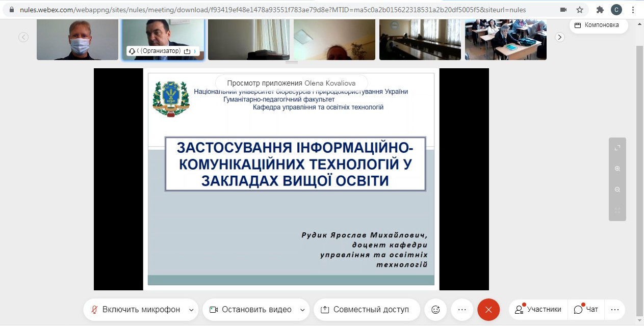Viewport: 644px width, 327px height.
Task: Open the browser extensions puzzle icon
Action: click(600, 10)
